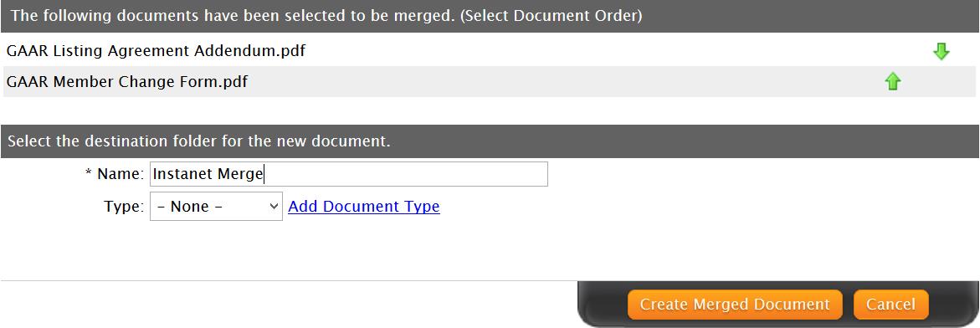The height and width of the screenshot is (328, 980).
Task: Click the Create Merged Document button
Action: coord(735,305)
